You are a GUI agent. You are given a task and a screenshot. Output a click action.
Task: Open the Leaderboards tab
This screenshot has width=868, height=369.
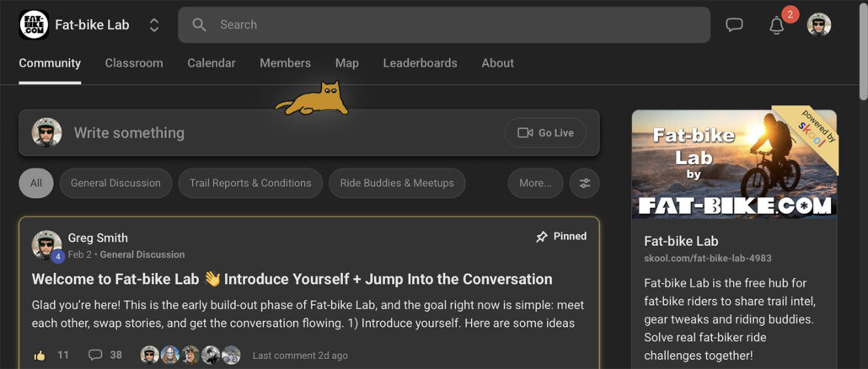(x=420, y=63)
